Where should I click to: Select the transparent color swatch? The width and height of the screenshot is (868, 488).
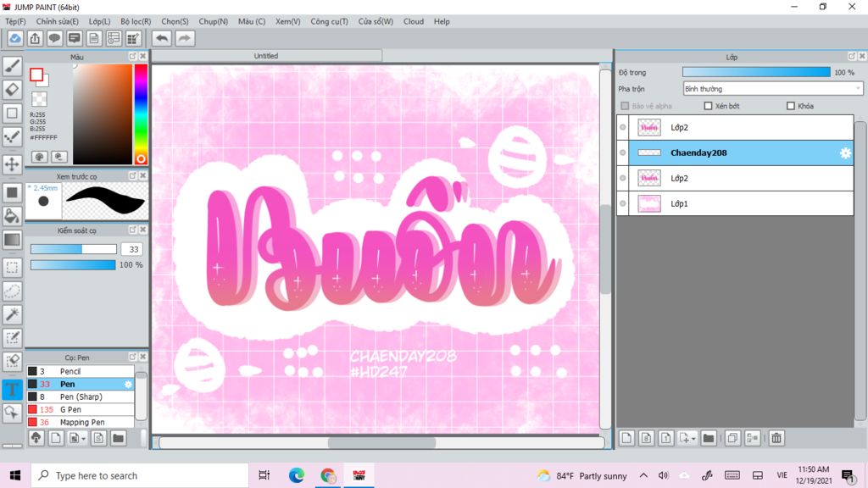tap(39, 99)
